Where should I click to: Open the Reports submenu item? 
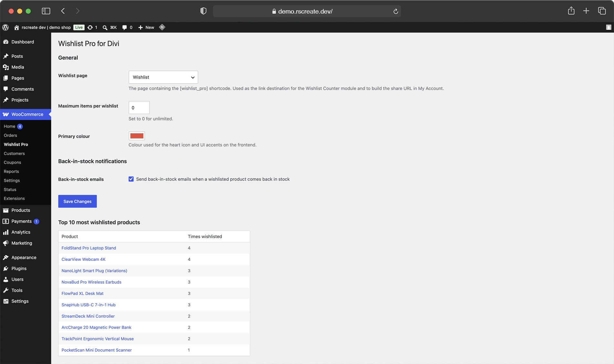[11, 172]
